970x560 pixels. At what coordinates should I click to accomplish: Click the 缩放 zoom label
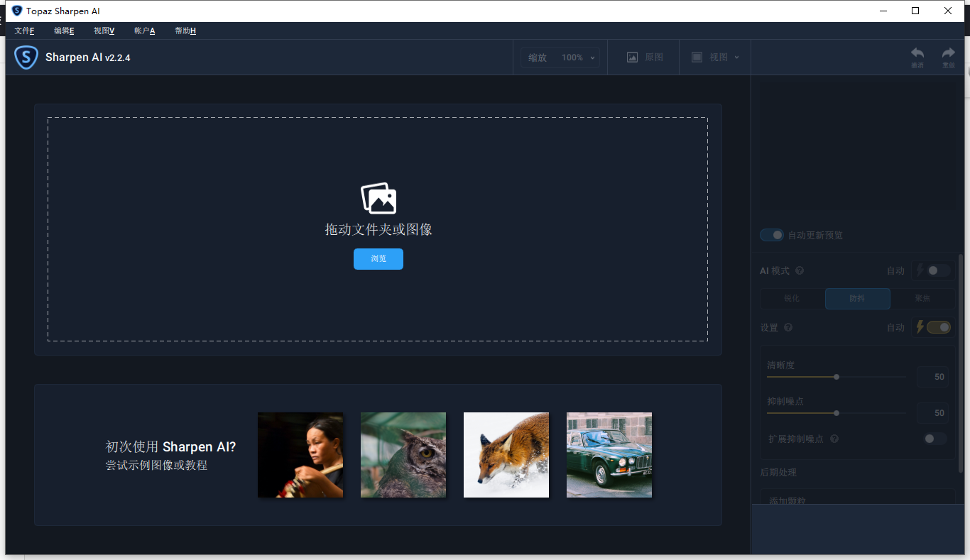coord(538,57)
